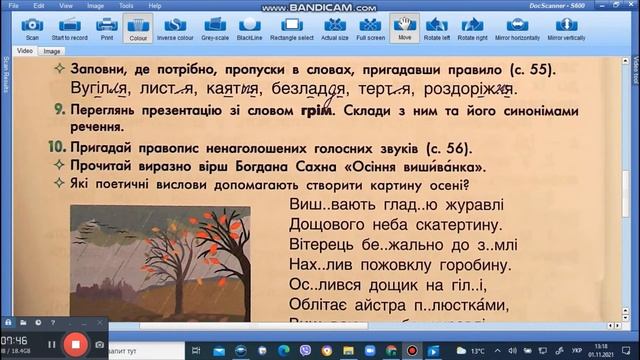The width and height of the screenshot is (640, 360).
Task: Click vertical scrollbar up arrow
Action: pos(625,61)
